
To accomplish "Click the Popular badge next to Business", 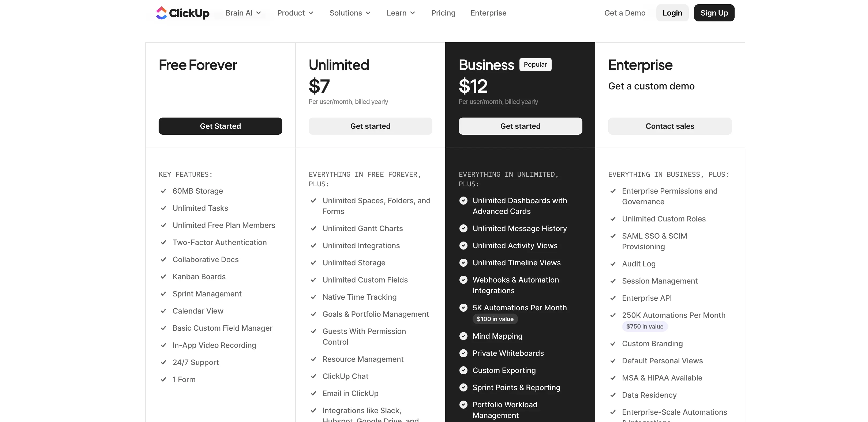I will tap(536, 64).
